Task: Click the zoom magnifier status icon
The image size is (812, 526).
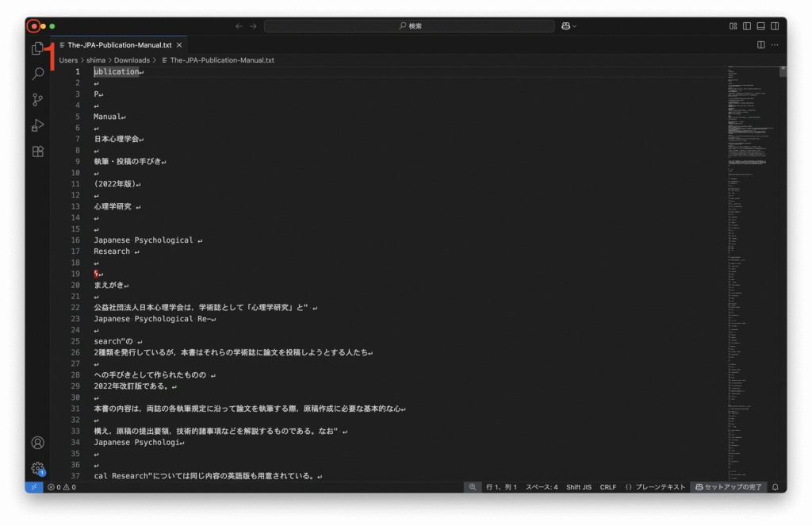Action: click(x=473, y=487)
